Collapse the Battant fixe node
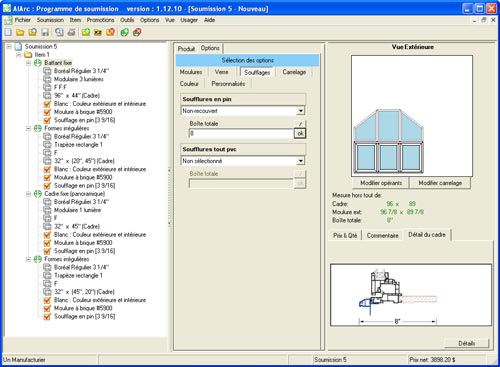Viewport: 500px width, 367px height. point(29,63)
